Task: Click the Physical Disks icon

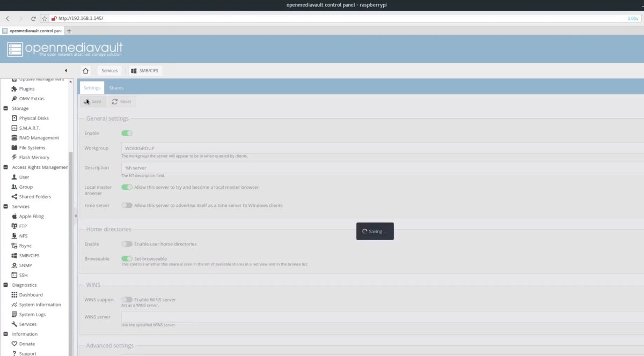Action: tap(14, 118)
